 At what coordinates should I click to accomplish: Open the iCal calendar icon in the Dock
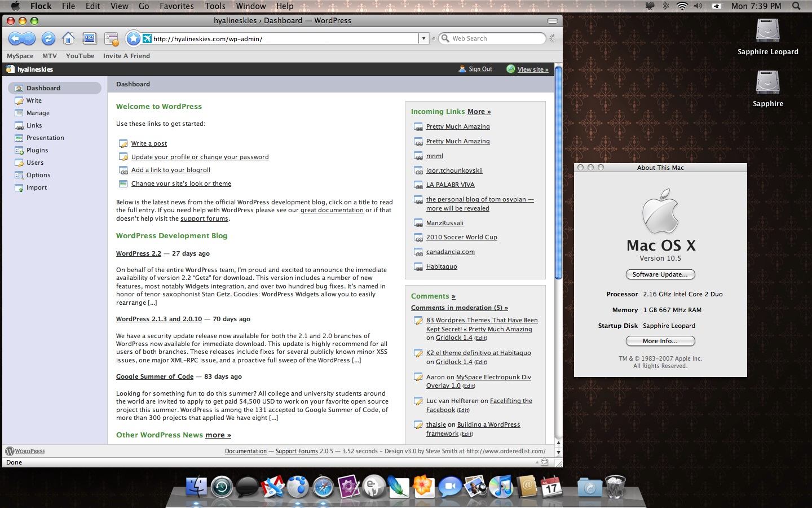[x=551, y=486]
